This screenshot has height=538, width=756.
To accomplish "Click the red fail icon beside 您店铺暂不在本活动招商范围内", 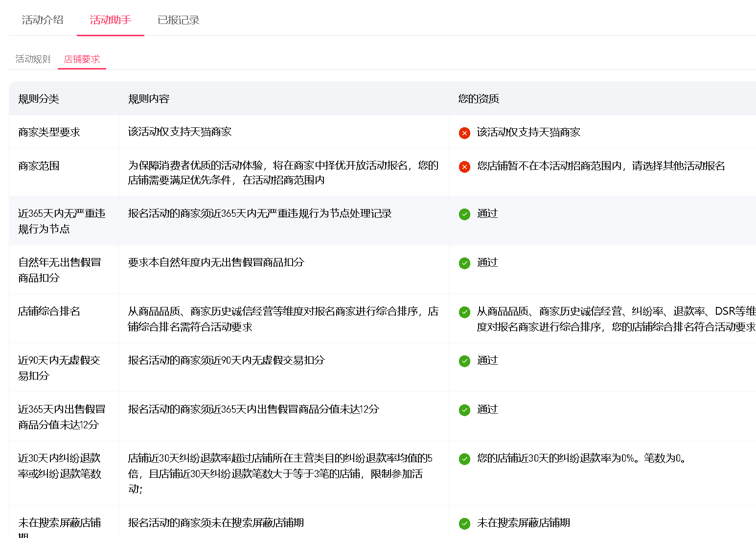I will [464, 166].
